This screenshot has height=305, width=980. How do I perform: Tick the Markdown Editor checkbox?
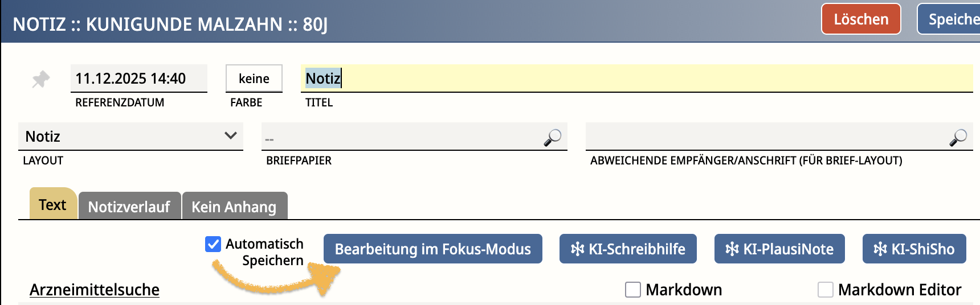(x=825, y=290)
